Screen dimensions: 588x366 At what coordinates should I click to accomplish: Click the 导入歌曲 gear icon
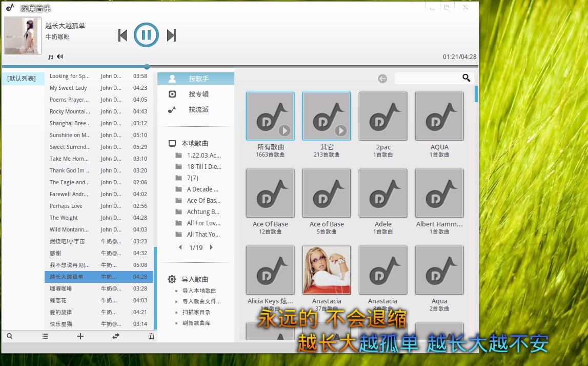pyautogui.click(x=172, y=279)
